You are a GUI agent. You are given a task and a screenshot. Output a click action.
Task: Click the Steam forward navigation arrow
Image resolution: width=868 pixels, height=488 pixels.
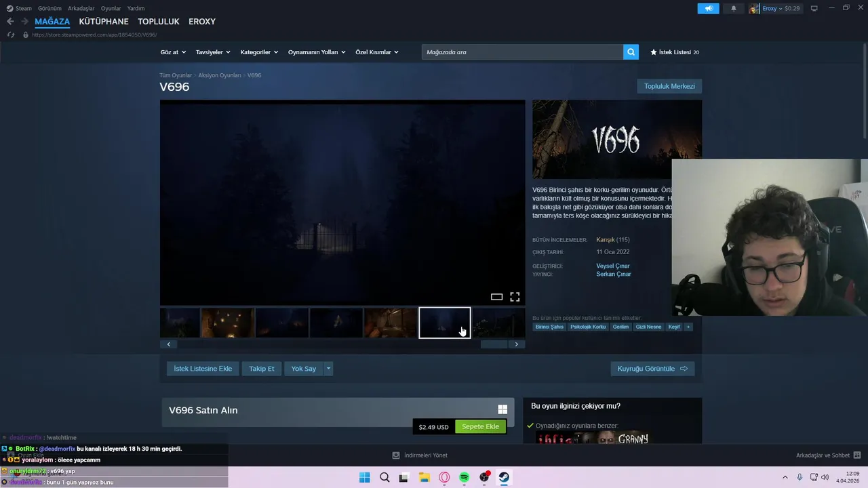tap(24, 22)
